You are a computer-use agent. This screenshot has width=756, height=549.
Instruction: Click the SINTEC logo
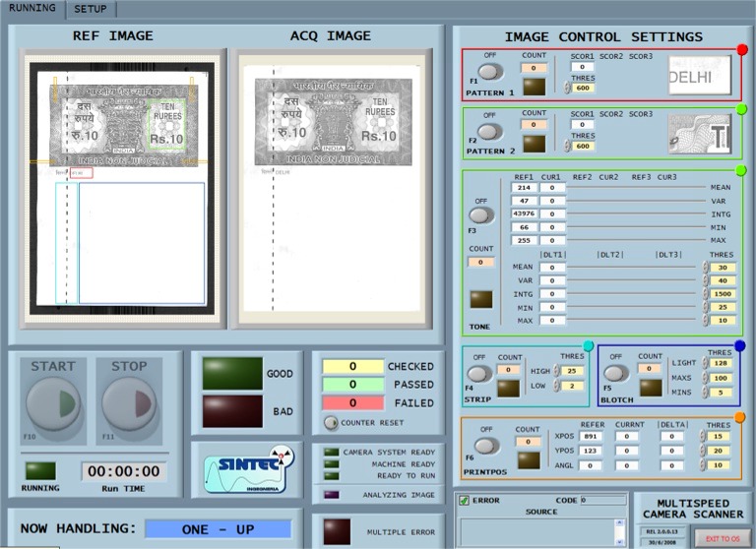(x=248, y=471)
